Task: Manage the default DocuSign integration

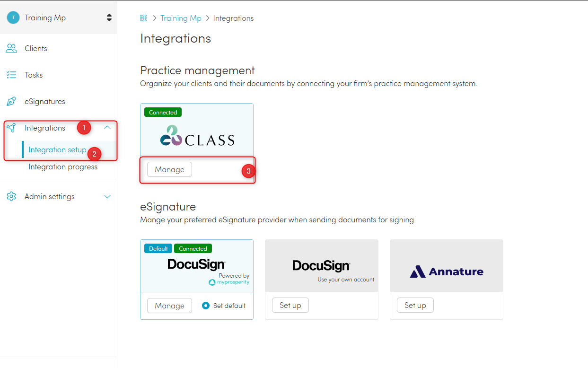Action: pos(169,306)
